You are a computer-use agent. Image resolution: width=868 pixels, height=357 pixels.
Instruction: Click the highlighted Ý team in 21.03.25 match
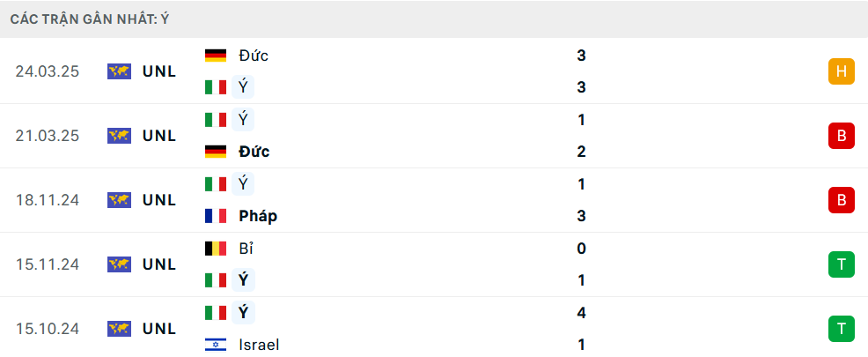click(242, 120)
